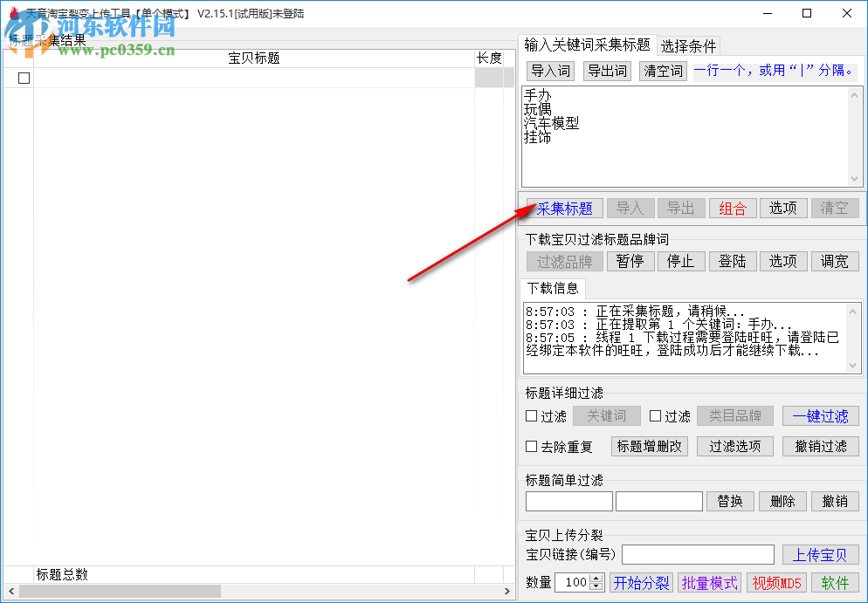Click the 停止 (stop) download button
The width and height of the screenshot is (868, 603).
click(681, 261)
